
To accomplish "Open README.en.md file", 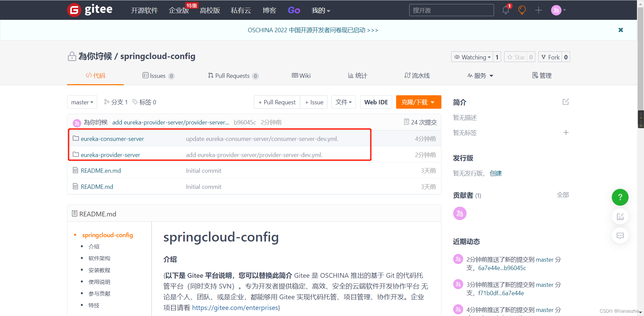I will click(101, 170).
